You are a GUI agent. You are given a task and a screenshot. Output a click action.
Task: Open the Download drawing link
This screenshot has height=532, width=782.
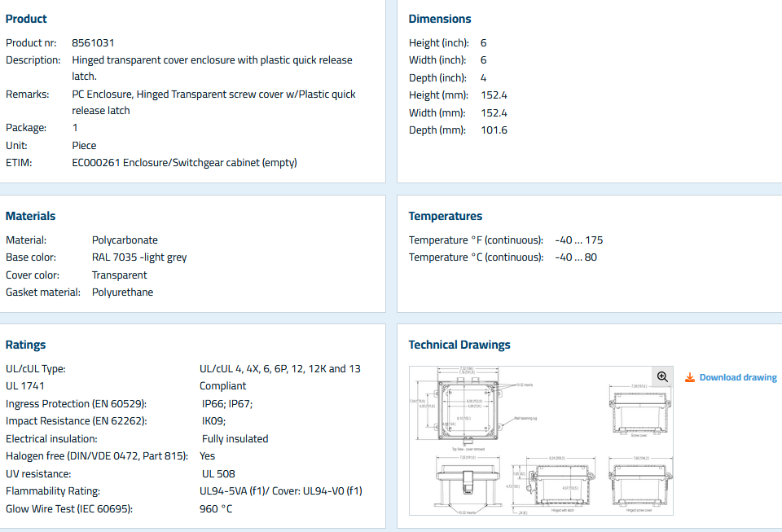737,377
